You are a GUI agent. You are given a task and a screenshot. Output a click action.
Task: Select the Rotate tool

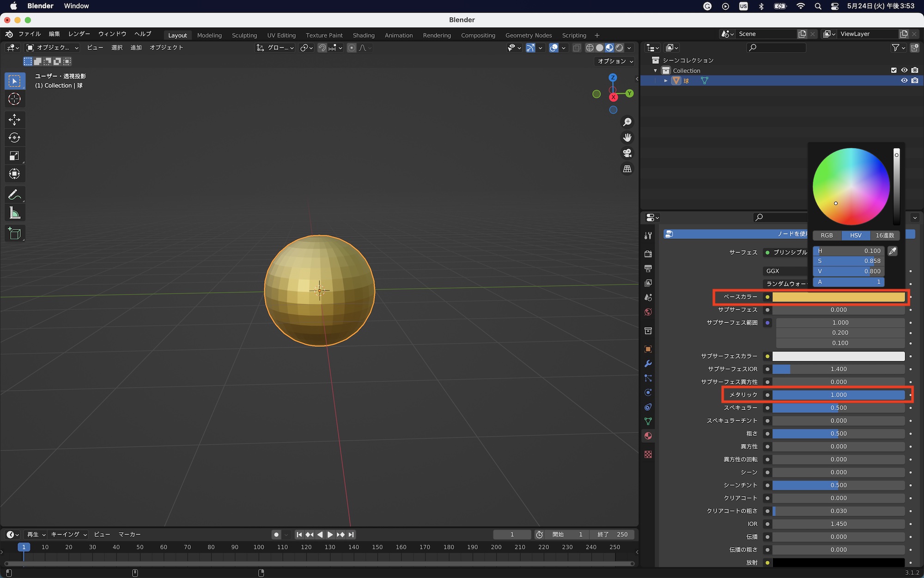coord(14,137)
